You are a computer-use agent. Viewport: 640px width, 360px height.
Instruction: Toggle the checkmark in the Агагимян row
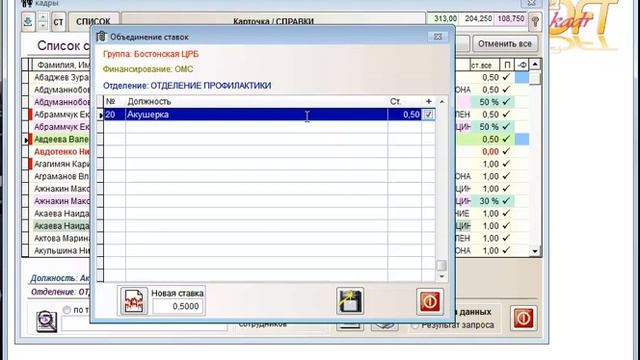(x=507, y=164)
